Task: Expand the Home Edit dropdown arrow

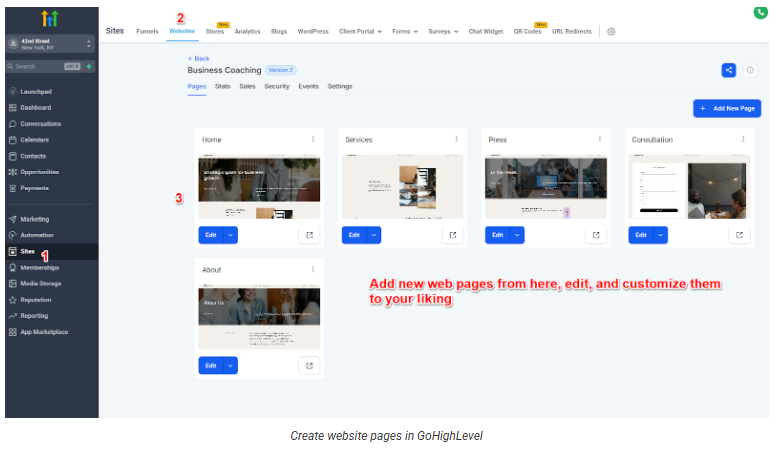Action: pos(231,235)
